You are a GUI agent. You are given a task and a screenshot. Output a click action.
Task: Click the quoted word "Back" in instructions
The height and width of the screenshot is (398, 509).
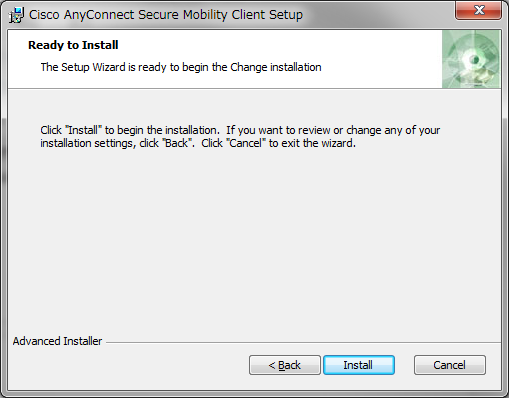176,143
